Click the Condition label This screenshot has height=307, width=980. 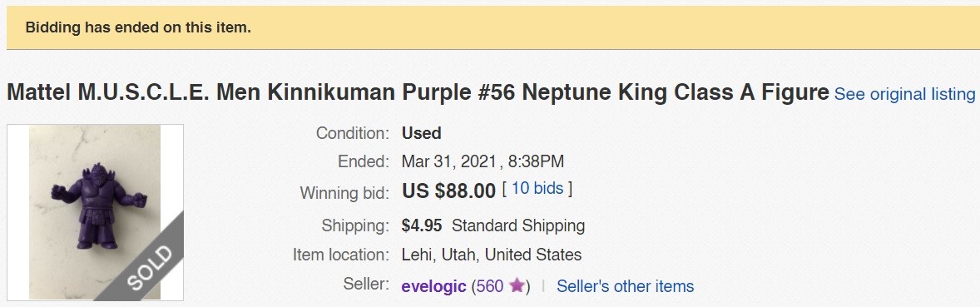point(353,133)
